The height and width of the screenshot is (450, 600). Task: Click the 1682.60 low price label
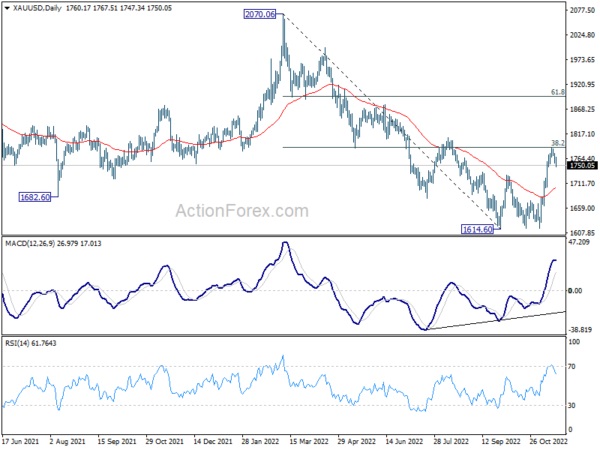pos(37,198)
